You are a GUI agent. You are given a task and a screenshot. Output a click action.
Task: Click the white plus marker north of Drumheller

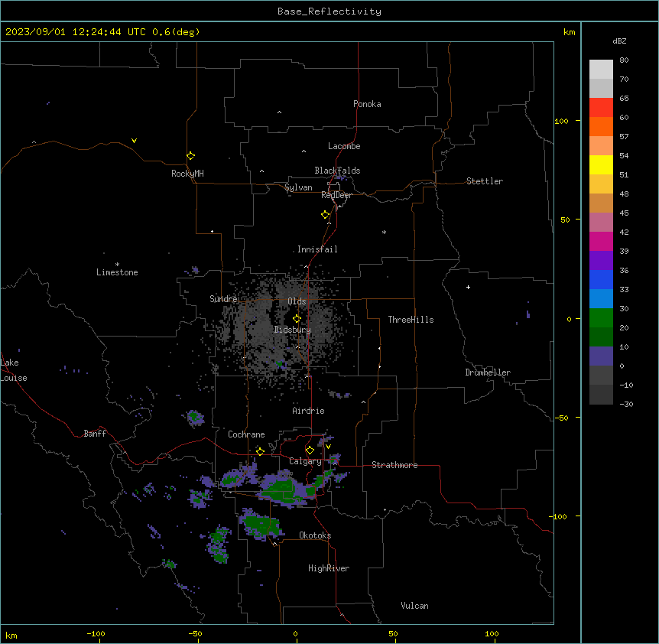(x=468, y=287)
